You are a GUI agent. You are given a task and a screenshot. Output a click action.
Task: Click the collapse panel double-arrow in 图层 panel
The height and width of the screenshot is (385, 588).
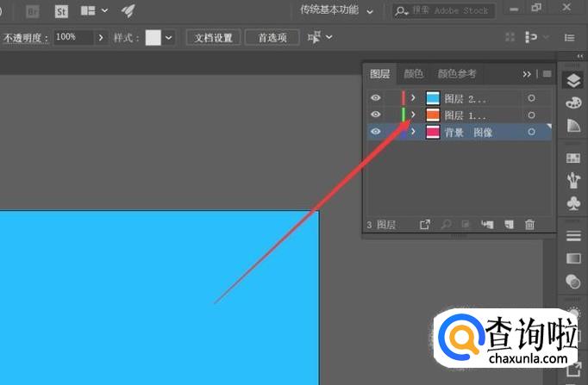(x=527, y=74)
